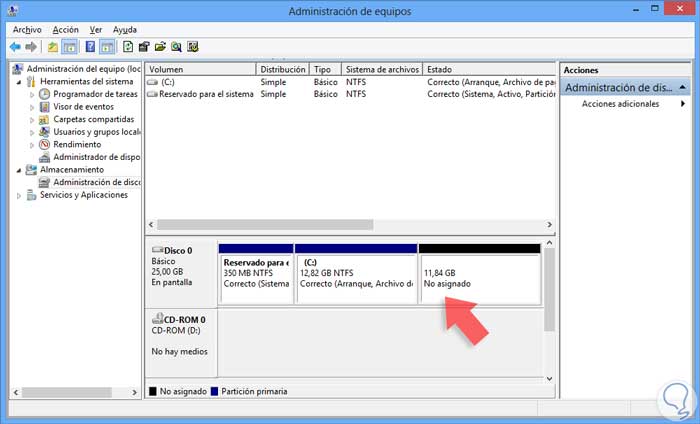Select the 350 MB reserved partition block
The height and width of the screenshot is (424, 700).
pos(256,274)
